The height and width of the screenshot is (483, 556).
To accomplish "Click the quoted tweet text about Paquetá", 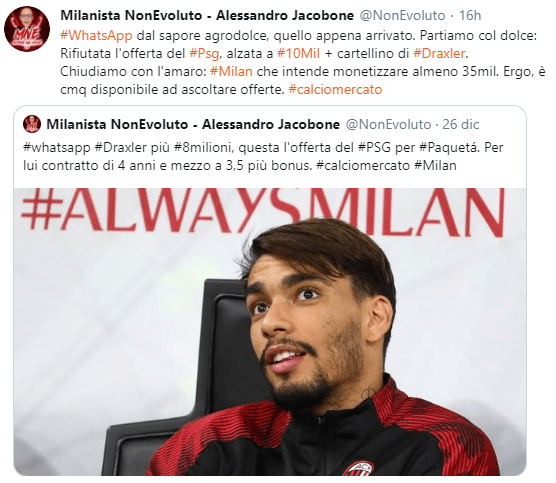I will coord(263,156).
